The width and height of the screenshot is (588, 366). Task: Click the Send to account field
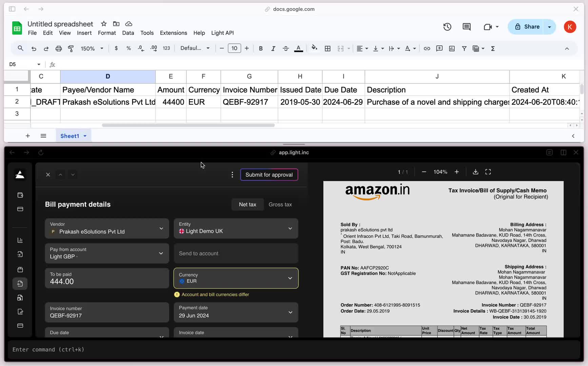coord(236,253)
